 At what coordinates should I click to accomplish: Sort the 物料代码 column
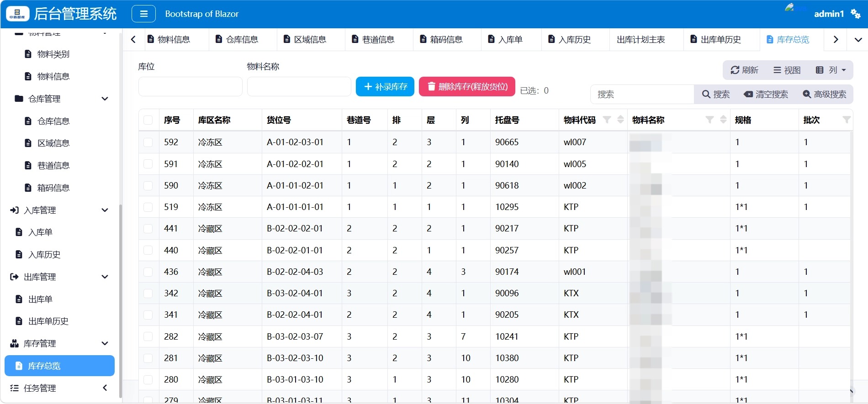[x=620, y=120]
